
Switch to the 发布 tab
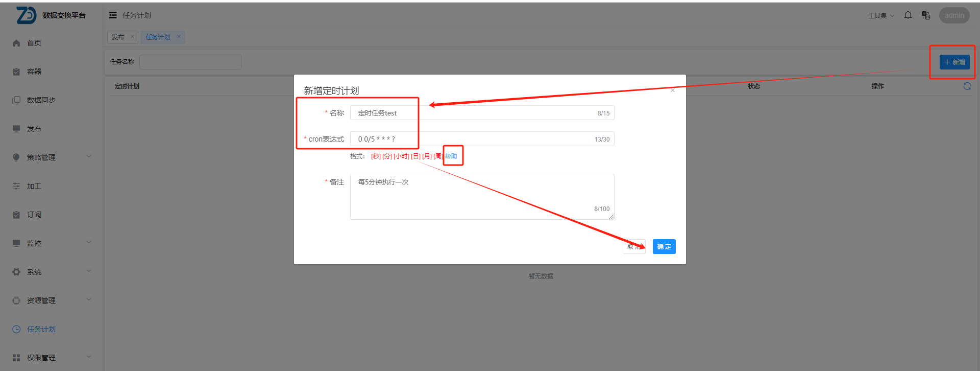tap(118, 37)
